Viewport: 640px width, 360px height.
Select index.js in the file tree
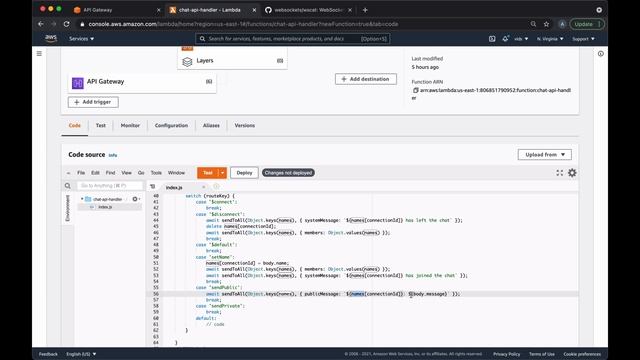[105, 207]
